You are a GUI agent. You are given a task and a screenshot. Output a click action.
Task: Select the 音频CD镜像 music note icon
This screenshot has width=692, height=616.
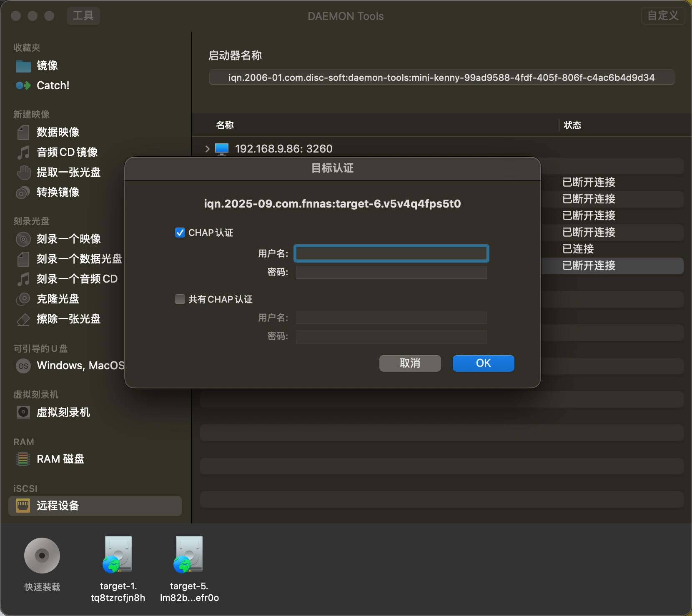[23, 152]
